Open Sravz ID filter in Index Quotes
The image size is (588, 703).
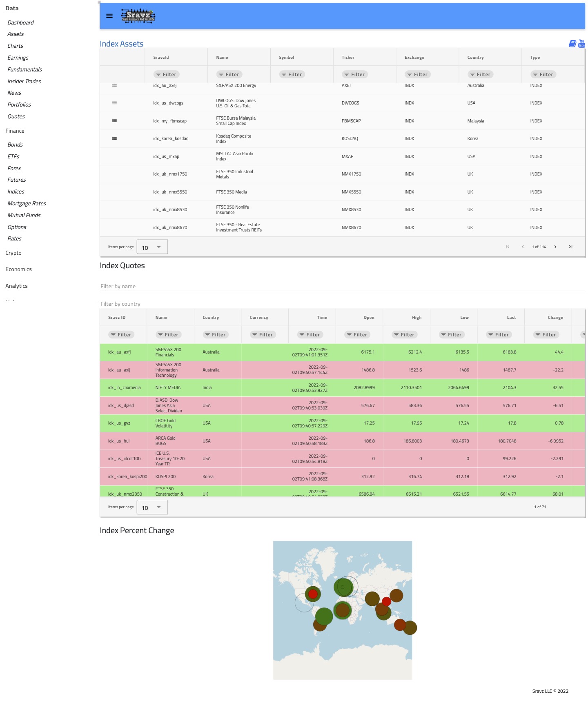[x=121, y=334]
